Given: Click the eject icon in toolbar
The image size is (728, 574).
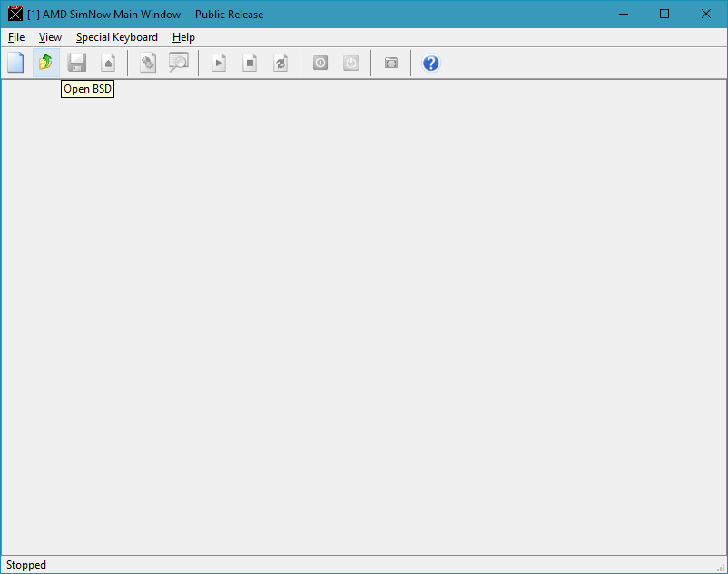Looking at the screenshot, I should 108,63.
